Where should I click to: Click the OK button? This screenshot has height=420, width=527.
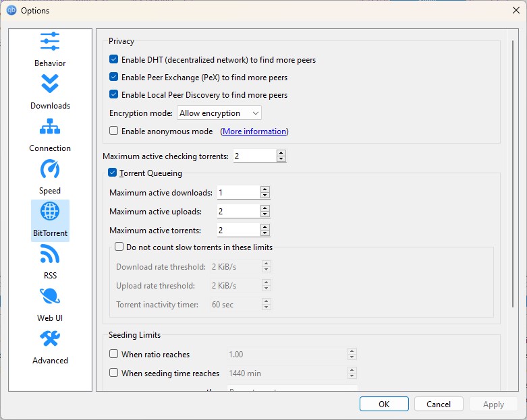384,404
